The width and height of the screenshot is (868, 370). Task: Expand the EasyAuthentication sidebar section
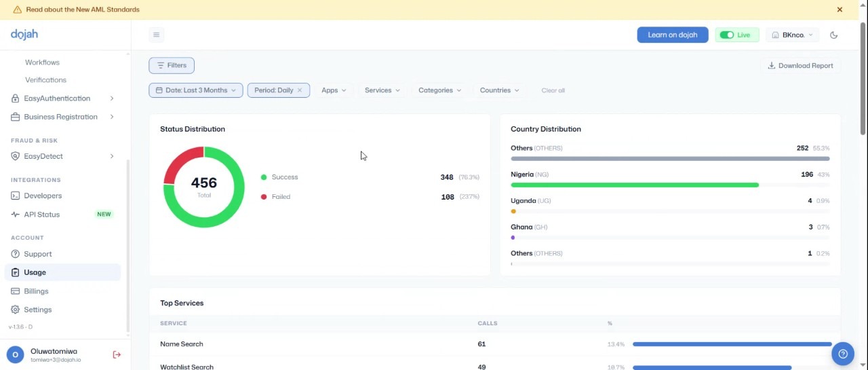pos(62,98)
